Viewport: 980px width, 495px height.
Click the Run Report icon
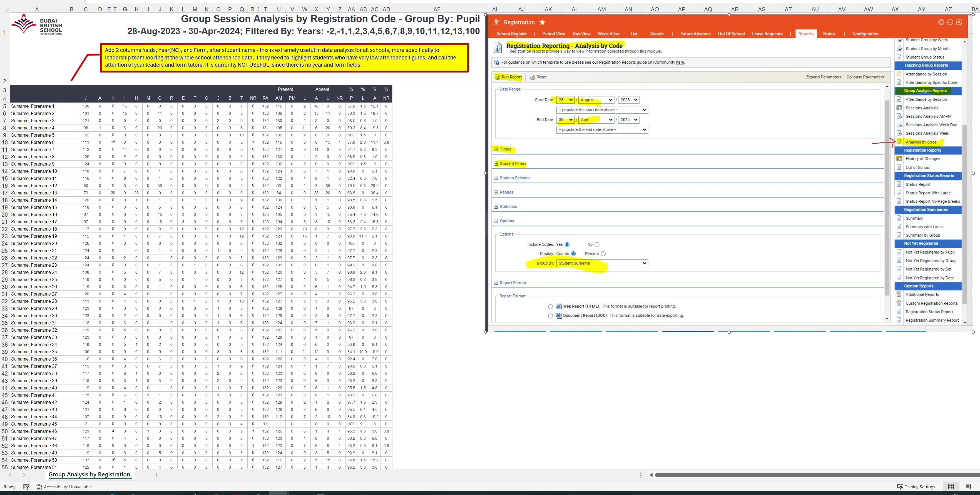coord(497,77)
